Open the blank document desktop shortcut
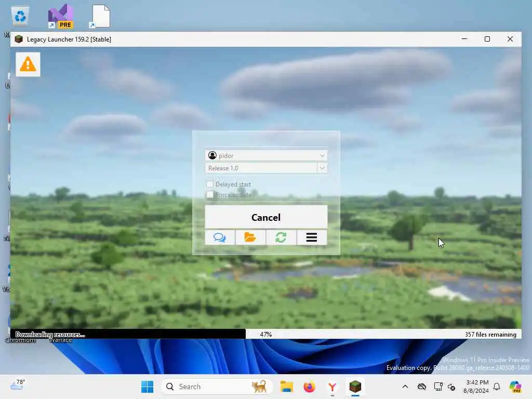Viewport: 532px width, 399px height. pos(100,16)
